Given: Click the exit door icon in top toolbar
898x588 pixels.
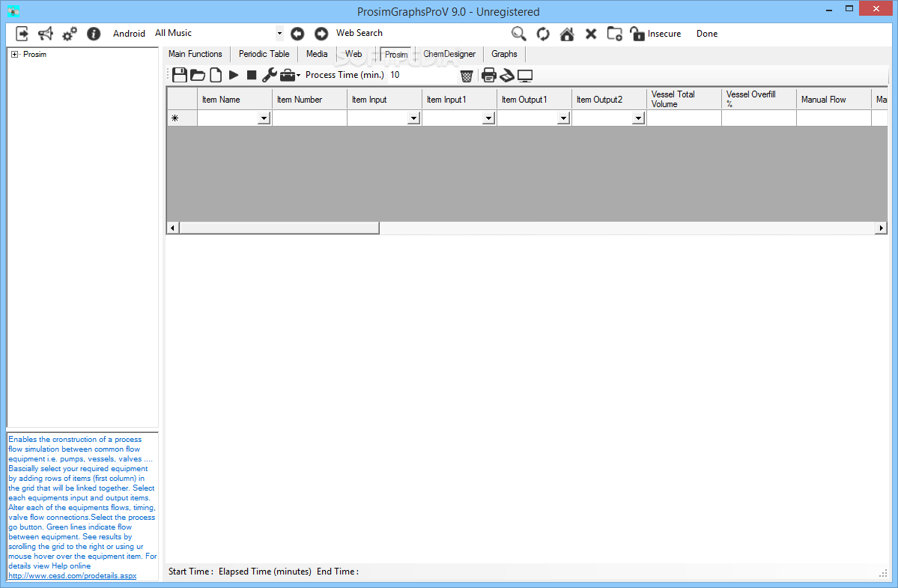Looking at the screenshot, I should coord(22,34).
